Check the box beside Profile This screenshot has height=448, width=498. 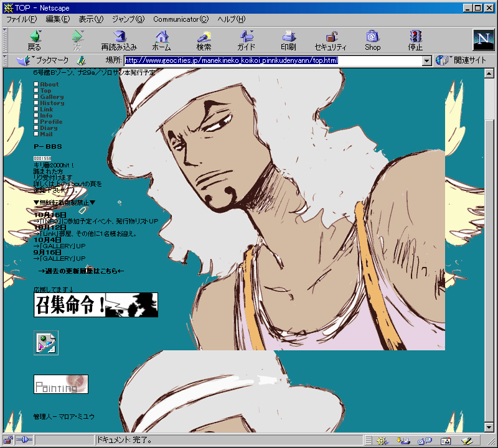pyautogui.click(x=36, y=121)
